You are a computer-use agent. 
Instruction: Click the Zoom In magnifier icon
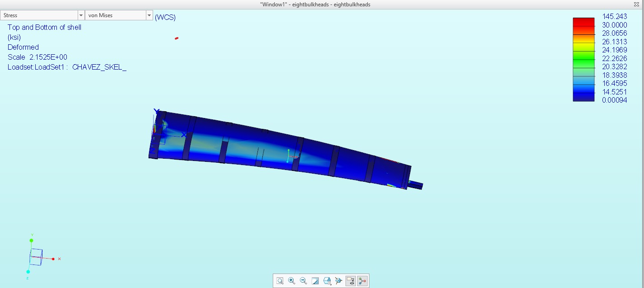click(292, 281)
